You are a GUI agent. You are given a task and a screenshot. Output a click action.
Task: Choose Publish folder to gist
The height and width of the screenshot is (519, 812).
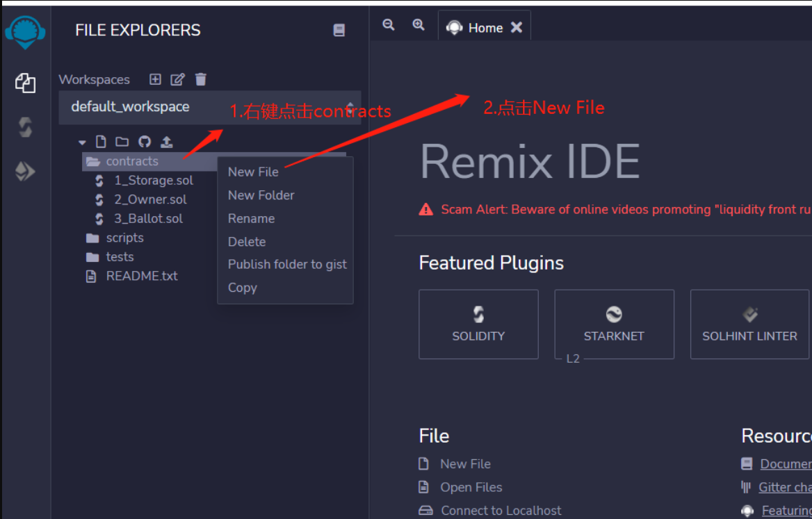[287, 265]
